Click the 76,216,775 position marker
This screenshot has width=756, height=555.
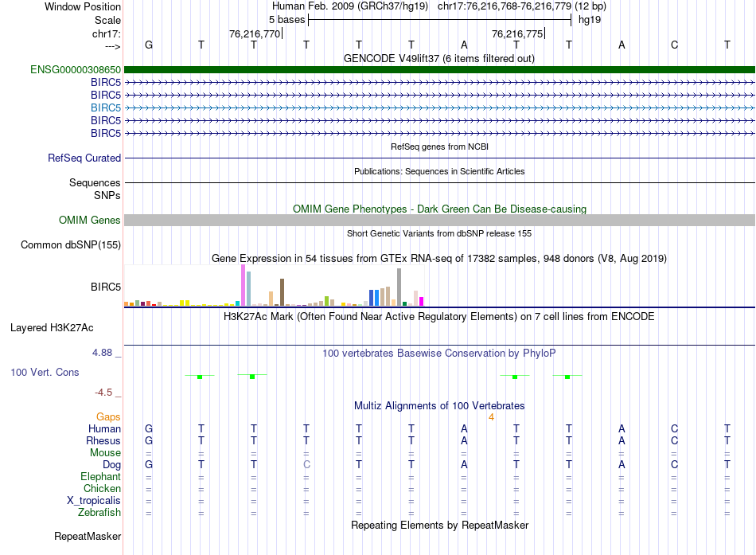[518, 33]
